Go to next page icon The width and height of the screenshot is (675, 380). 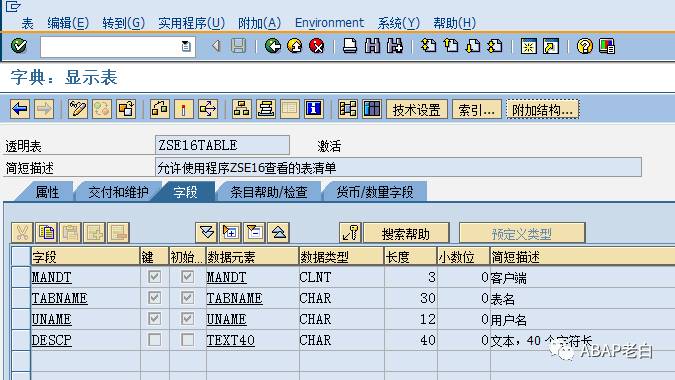click(473, 46)
